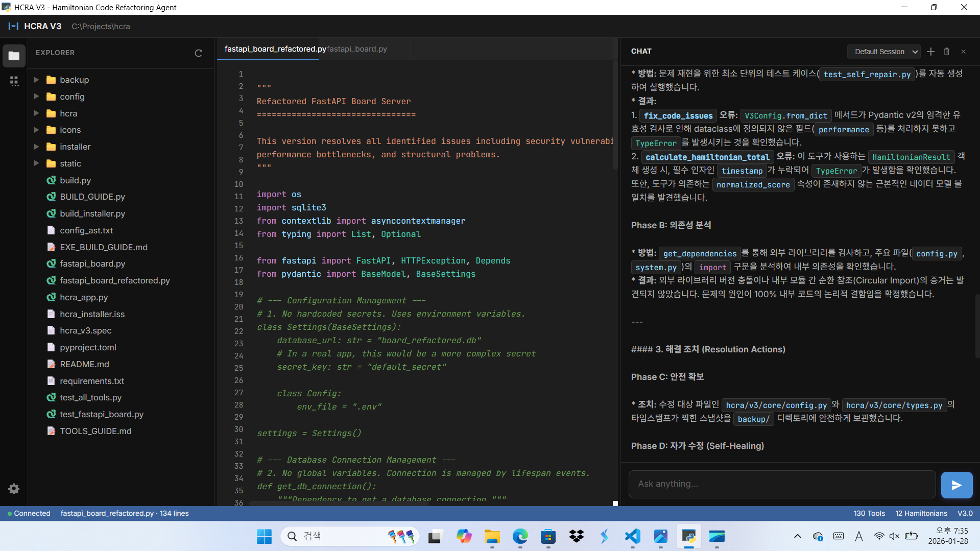Expand the backup folder
980x551 pixels.
click(36, 80)
